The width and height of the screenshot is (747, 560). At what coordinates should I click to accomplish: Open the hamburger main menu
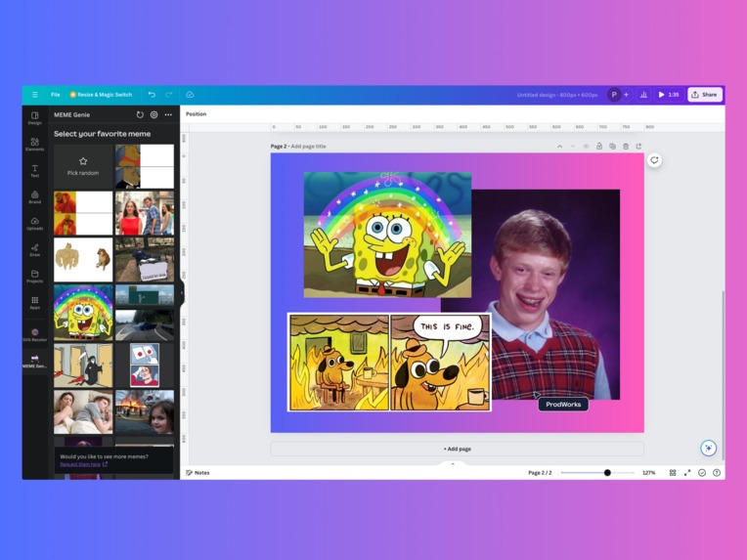coord(35,95)
